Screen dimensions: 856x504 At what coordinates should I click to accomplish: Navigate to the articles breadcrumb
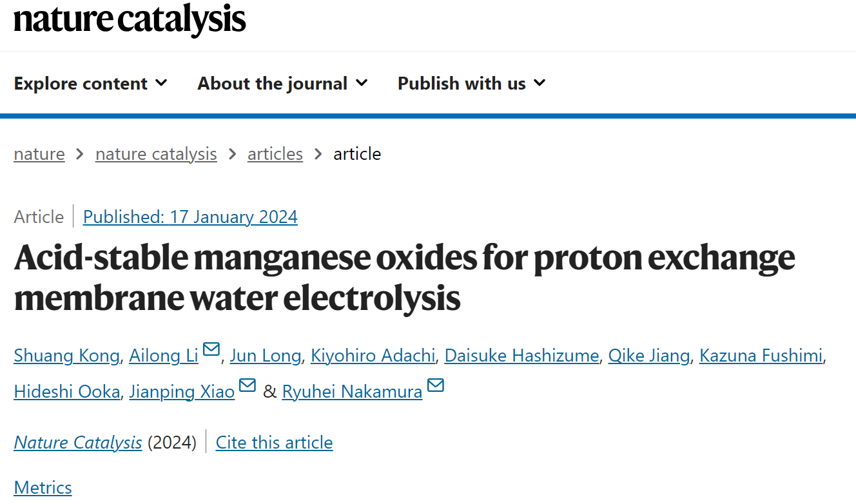275,154
